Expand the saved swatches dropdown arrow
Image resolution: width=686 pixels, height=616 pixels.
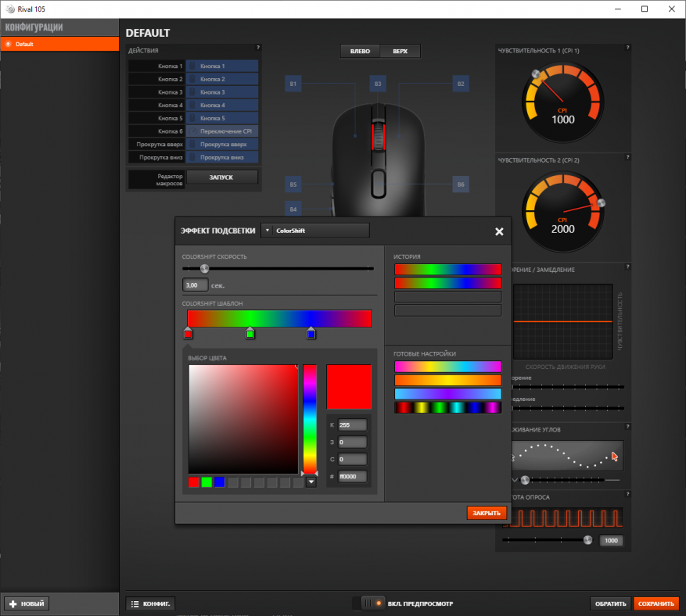click(311, 482)
